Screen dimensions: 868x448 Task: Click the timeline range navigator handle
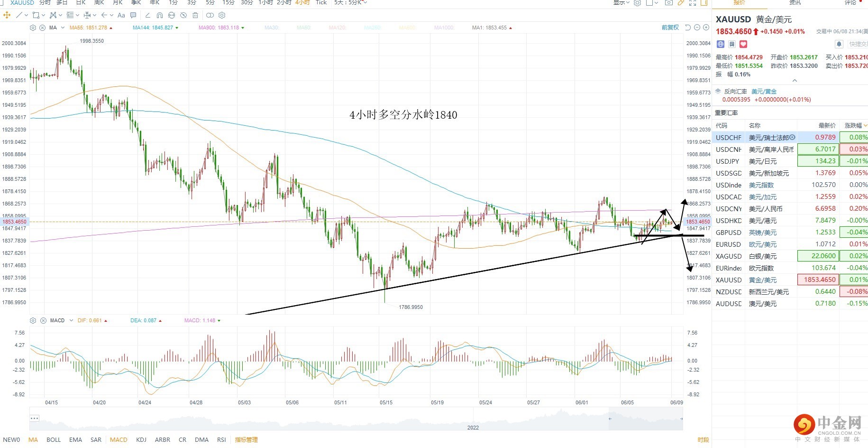point(610,419)
